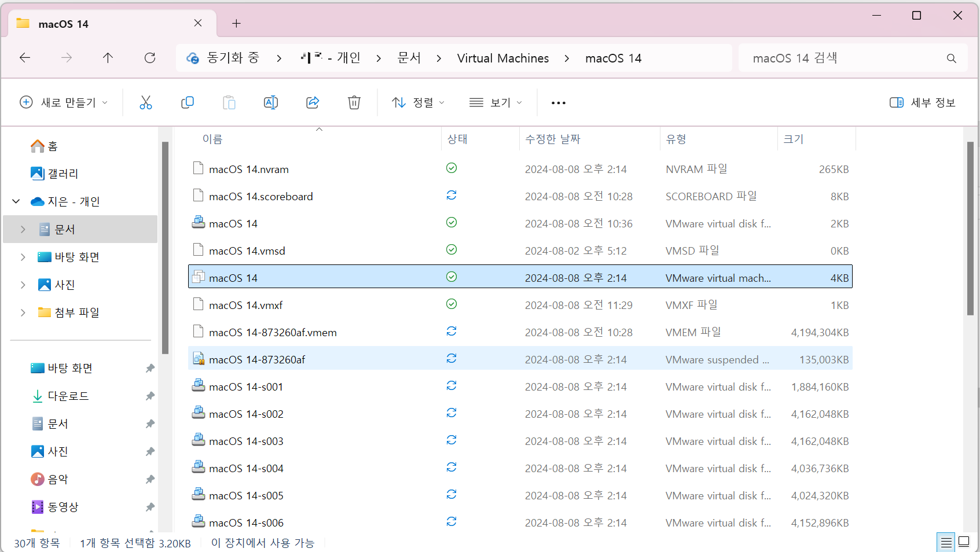Click pin icon next to 음악
Viewport: 980px width, 552px height.
click(x=150, y=479)
